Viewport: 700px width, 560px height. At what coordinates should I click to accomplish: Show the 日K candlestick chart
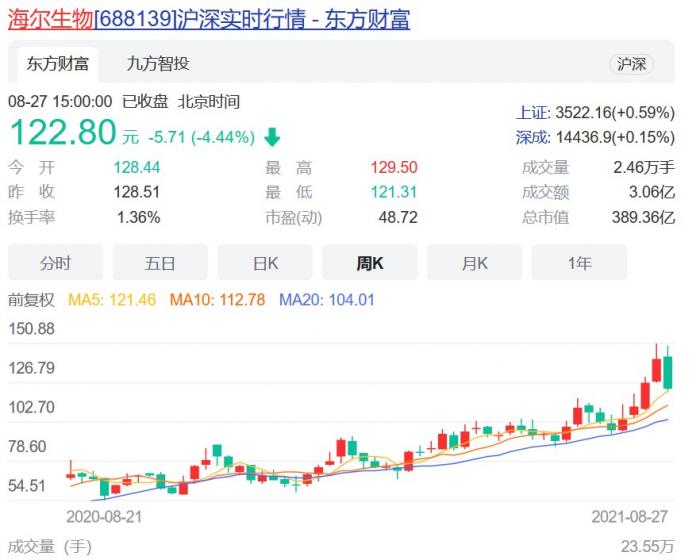[x=265, y=263]
